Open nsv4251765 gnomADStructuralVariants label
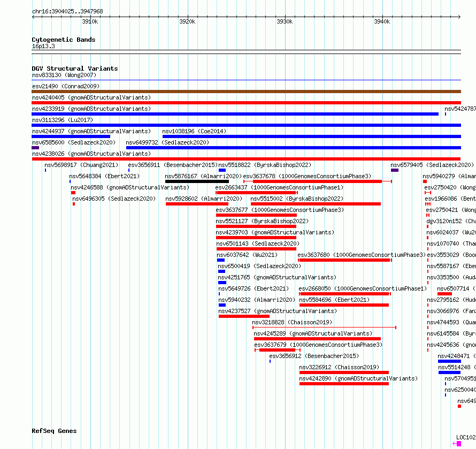The image size is (476, 449). 277,277
